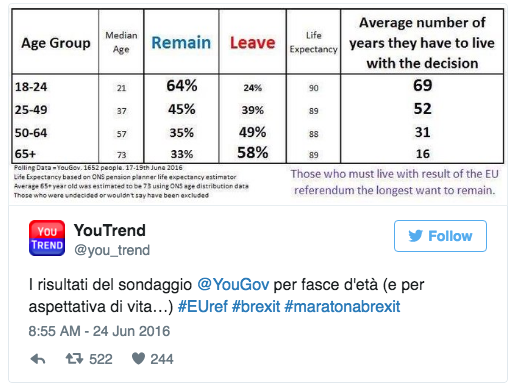Screen dimensions: 517x388
Task: Click the Remain column header in image
Action: (181, 43)
